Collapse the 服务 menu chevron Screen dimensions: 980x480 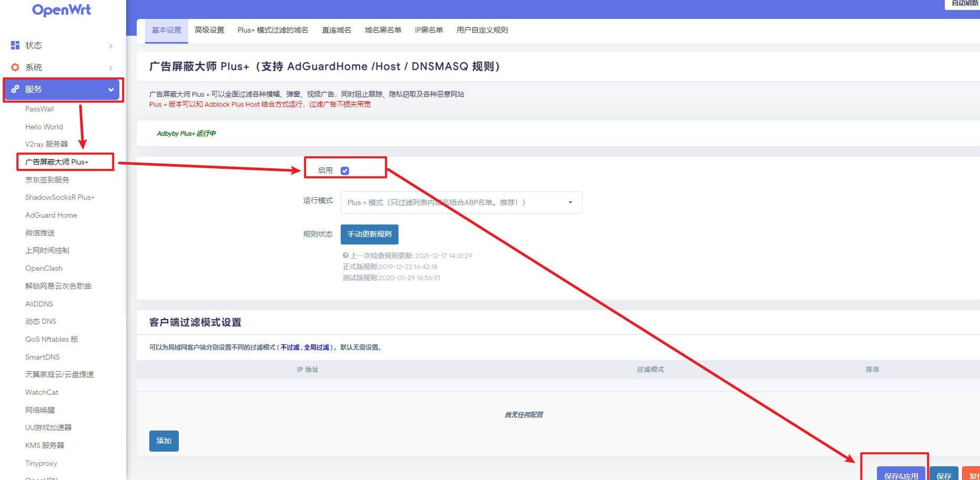click(110, 89)
